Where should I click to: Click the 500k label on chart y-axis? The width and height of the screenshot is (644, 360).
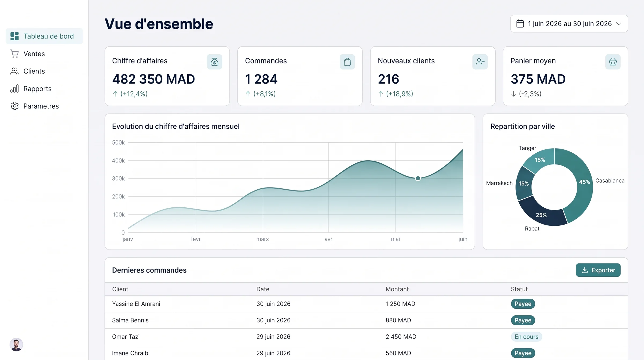118,142
